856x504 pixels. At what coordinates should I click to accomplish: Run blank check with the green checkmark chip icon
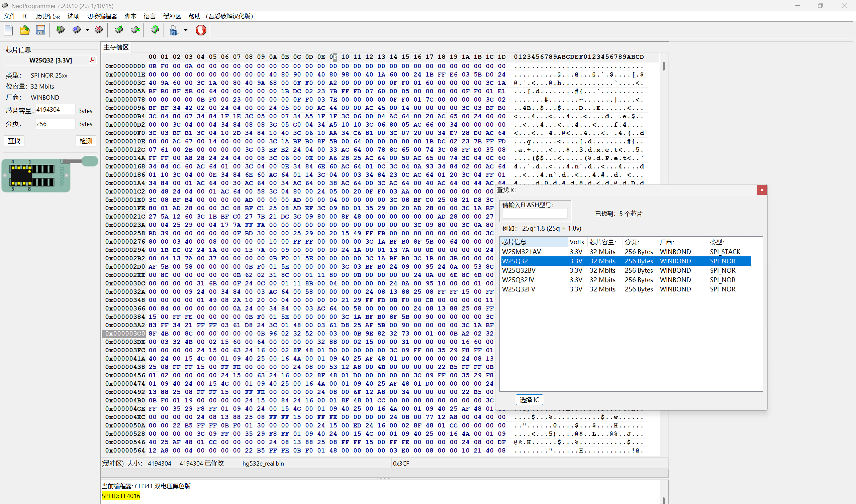pos(119,30)
